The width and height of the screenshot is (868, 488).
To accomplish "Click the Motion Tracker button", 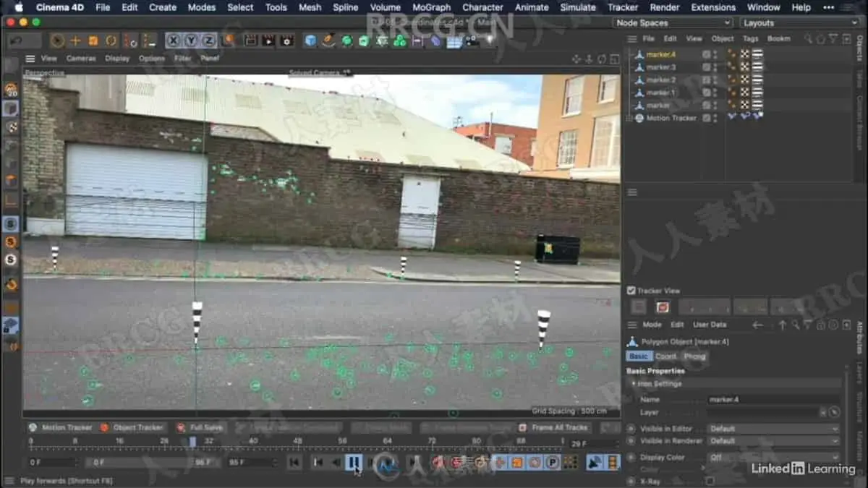I will (61, 427).
